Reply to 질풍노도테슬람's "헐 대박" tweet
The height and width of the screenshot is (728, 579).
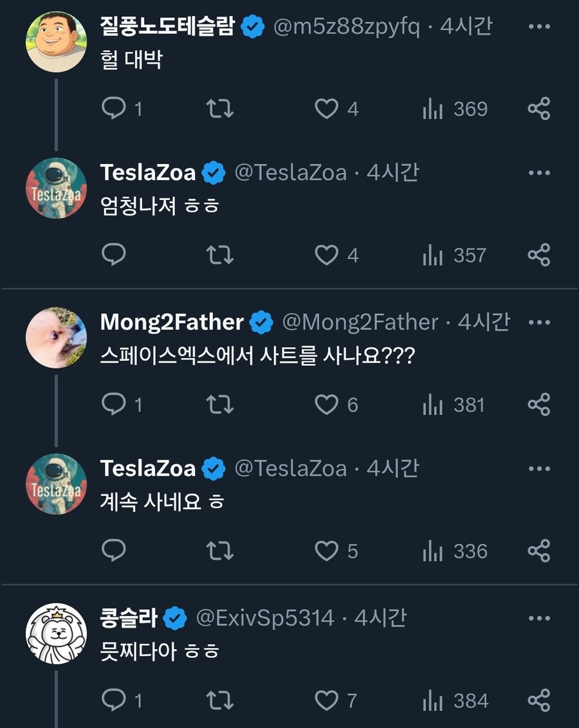point(115,109)
